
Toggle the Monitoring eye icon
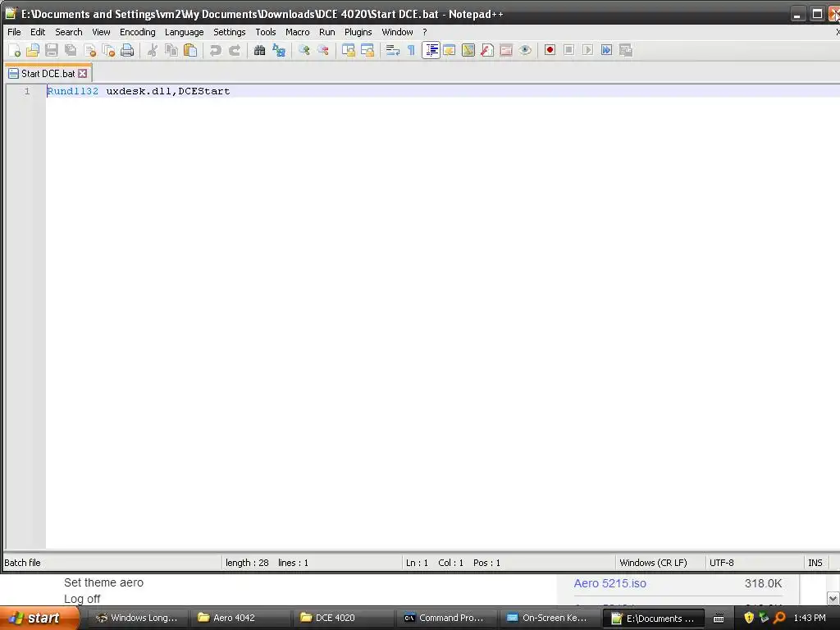point(525,50)
